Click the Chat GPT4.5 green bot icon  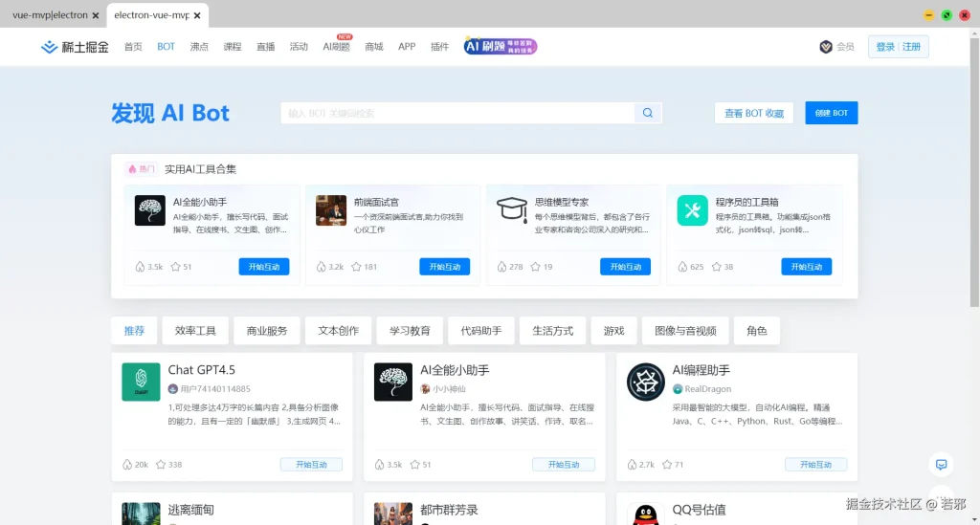click(141, 383)
